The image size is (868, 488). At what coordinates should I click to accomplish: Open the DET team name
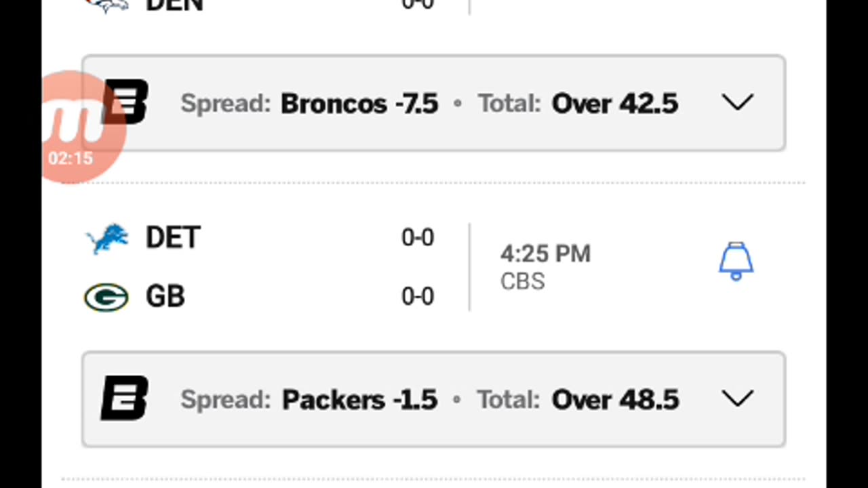click(173, 238)
